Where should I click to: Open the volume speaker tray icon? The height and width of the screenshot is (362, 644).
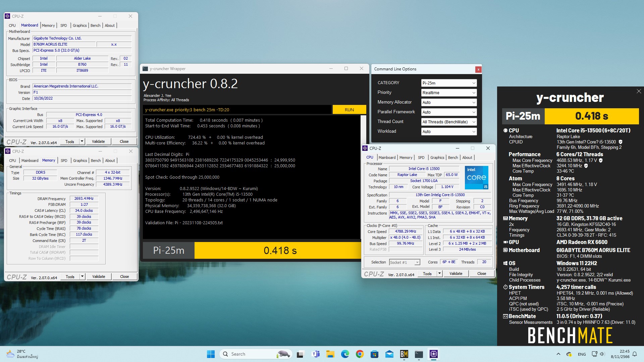[x=602, y=354]
